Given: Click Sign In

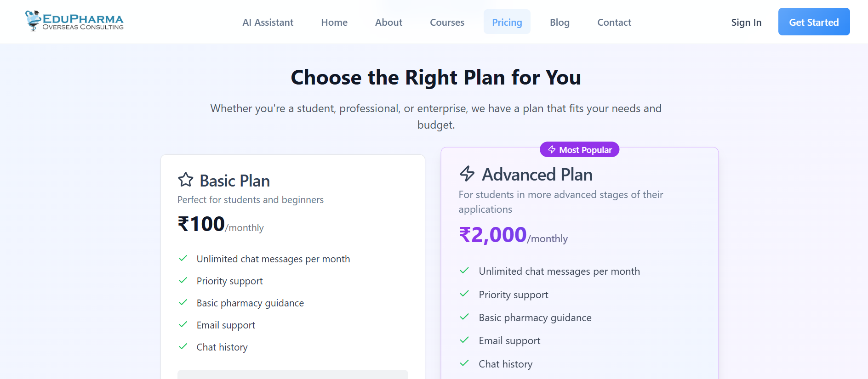Looking at the screenshot, I should [x=746, y=22].
